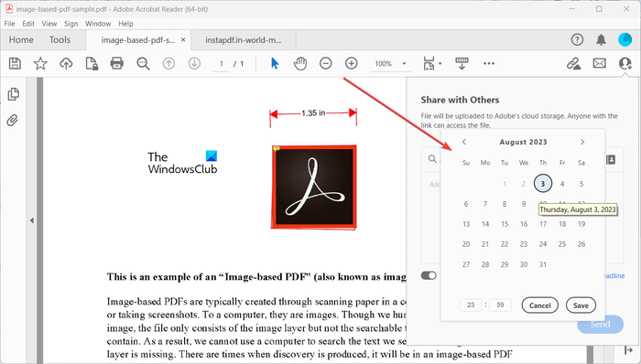Click the Save file floppy disk icon
This screenshot has width=641, height=364.
coord(15,63)
